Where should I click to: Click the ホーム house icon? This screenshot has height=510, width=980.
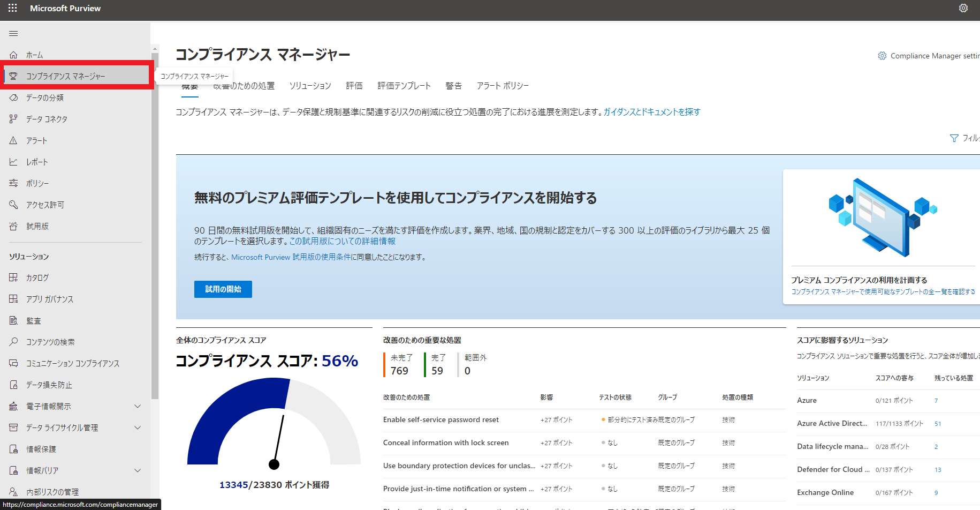[x=13, y=55]
